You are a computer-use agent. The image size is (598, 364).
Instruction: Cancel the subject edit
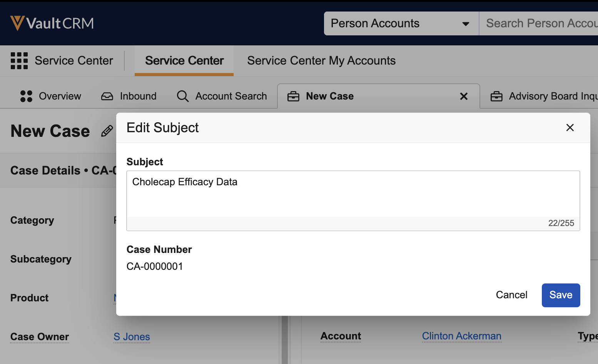pos(511,295)
